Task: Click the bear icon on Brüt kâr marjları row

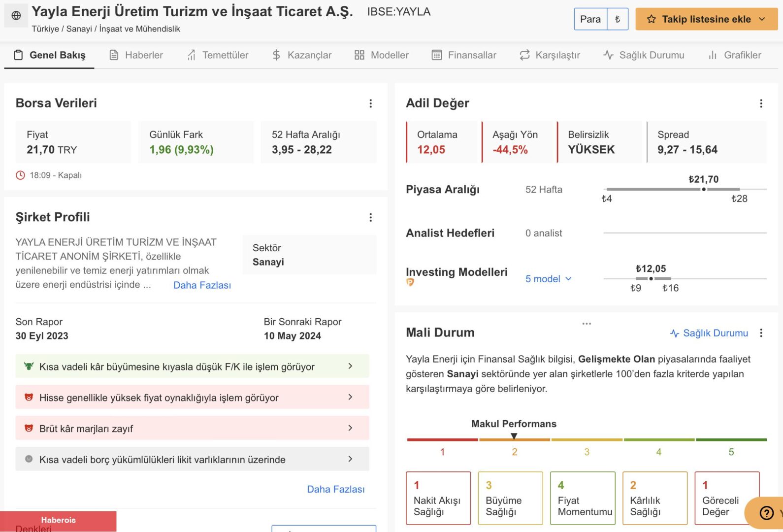Action: [x=29, y=428]
